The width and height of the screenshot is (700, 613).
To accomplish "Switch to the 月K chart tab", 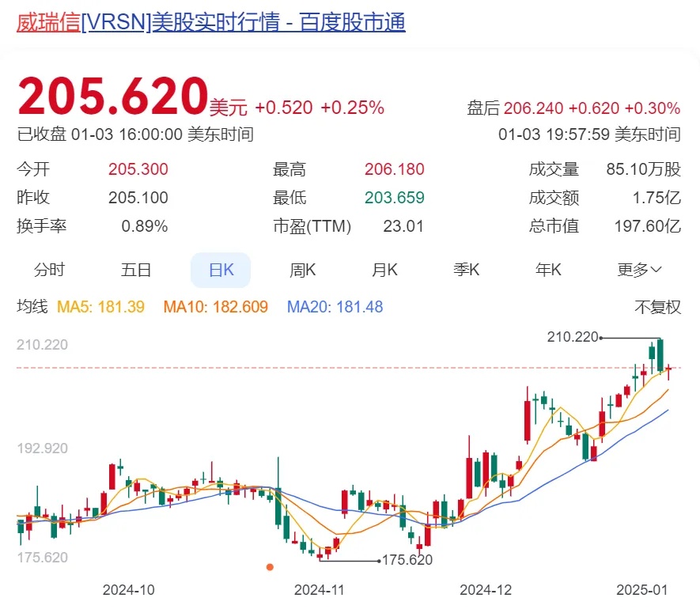I will (384, 270).
